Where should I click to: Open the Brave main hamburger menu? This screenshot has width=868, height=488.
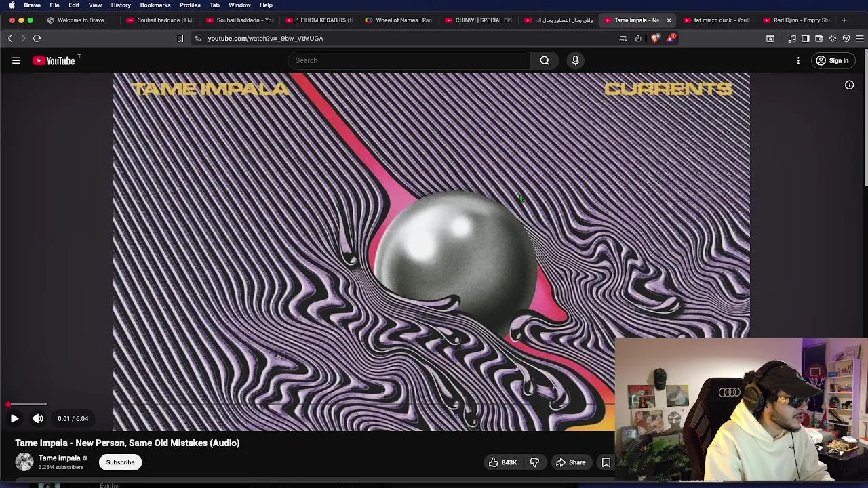point(860,39)
